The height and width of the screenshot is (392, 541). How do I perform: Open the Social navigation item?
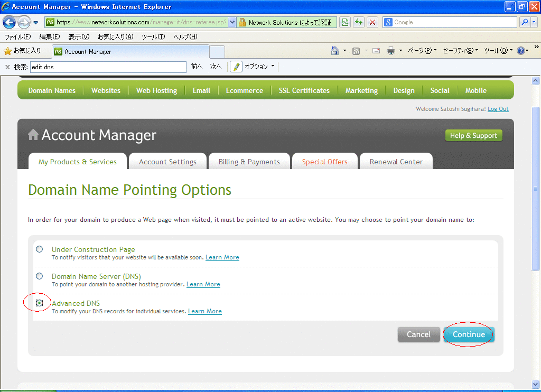click(x=440, y=90)
